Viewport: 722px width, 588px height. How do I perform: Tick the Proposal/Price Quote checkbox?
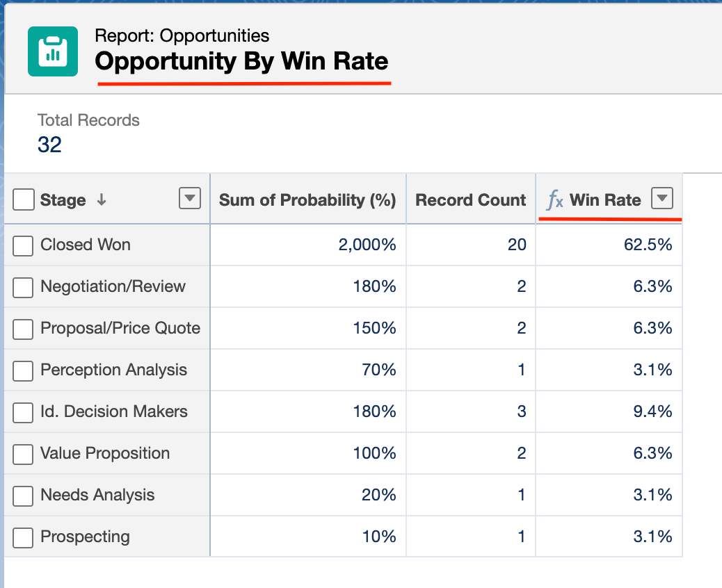tap(24, 329)
